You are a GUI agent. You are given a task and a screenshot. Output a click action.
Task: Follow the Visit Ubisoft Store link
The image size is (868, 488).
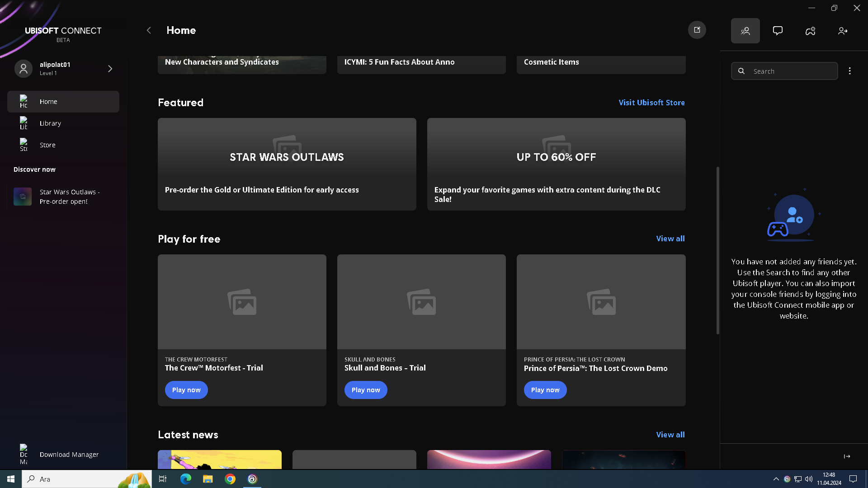pos(651,103)
